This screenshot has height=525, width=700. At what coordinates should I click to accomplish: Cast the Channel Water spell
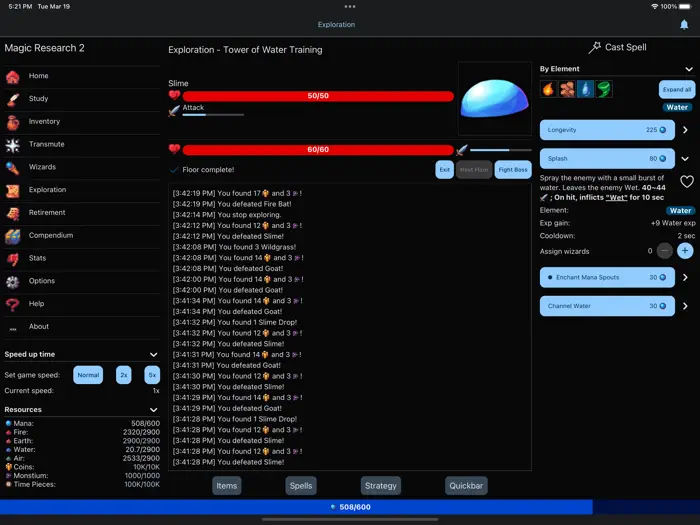607,306
